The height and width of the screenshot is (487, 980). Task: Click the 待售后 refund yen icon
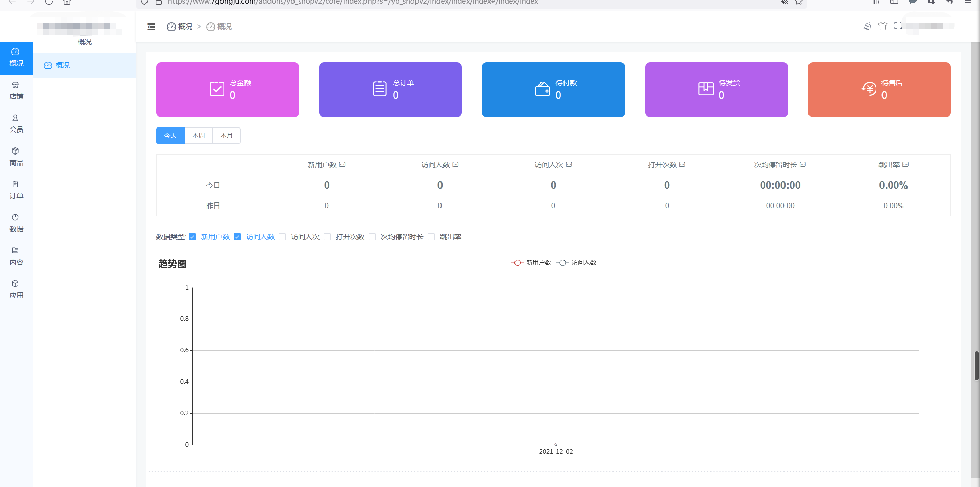pos(869,89)
